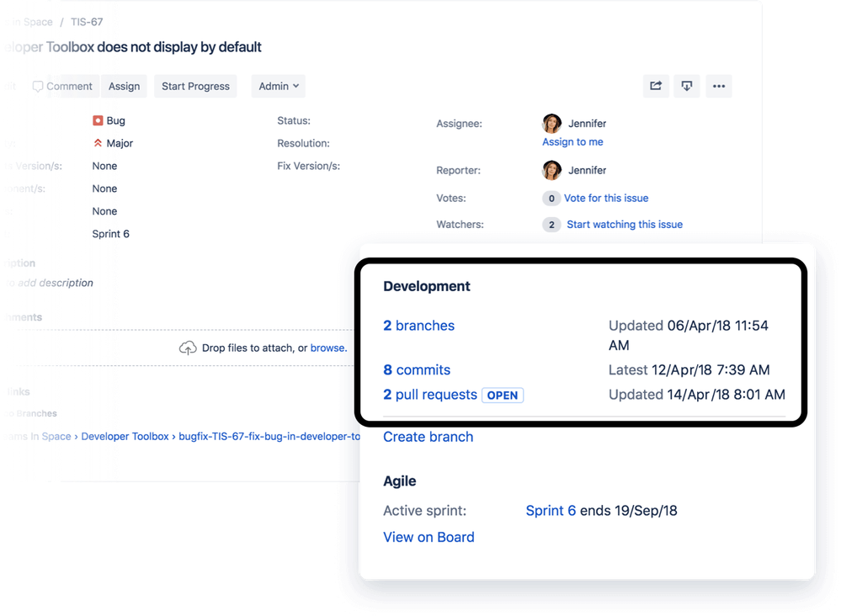The width and height of the screenshot is (841, 616).
Task: Click the issue title text
Action: pos(133,47)
